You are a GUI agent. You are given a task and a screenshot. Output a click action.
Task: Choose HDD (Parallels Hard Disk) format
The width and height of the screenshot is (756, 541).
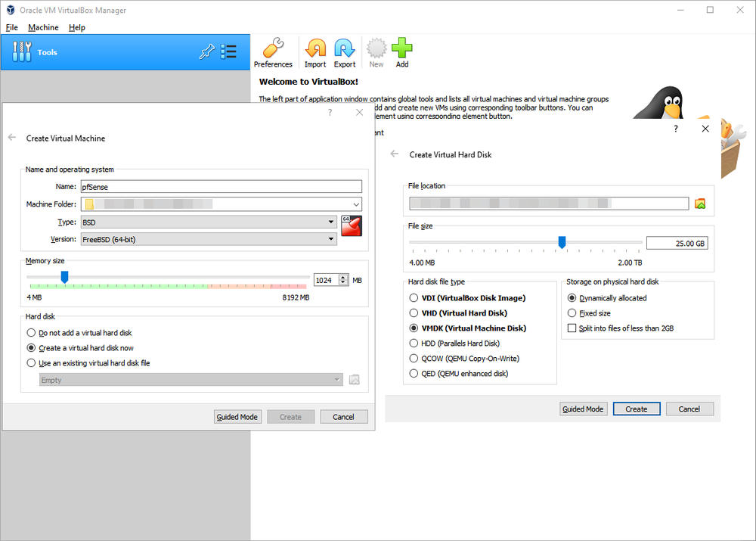[x=454, y=343]
